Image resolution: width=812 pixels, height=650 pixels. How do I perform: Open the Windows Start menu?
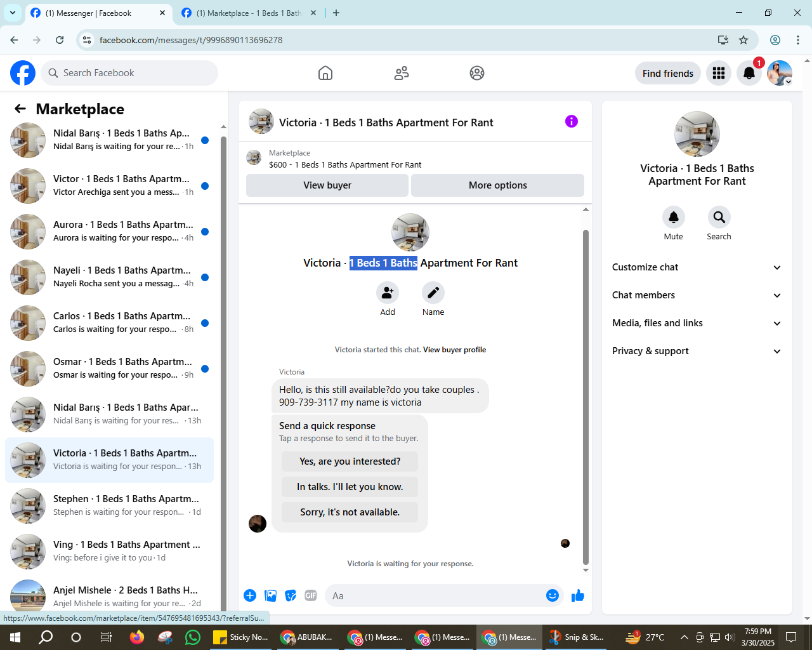pyautogui.click(x=15, y=637)
